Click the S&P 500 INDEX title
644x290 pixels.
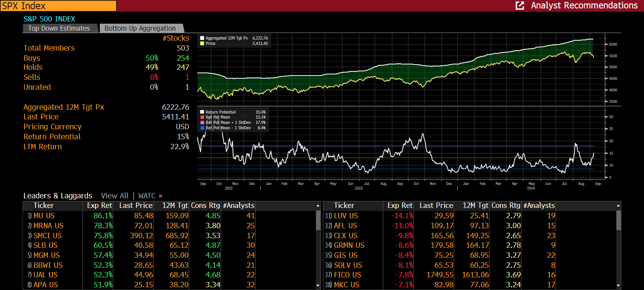(49, 19)
